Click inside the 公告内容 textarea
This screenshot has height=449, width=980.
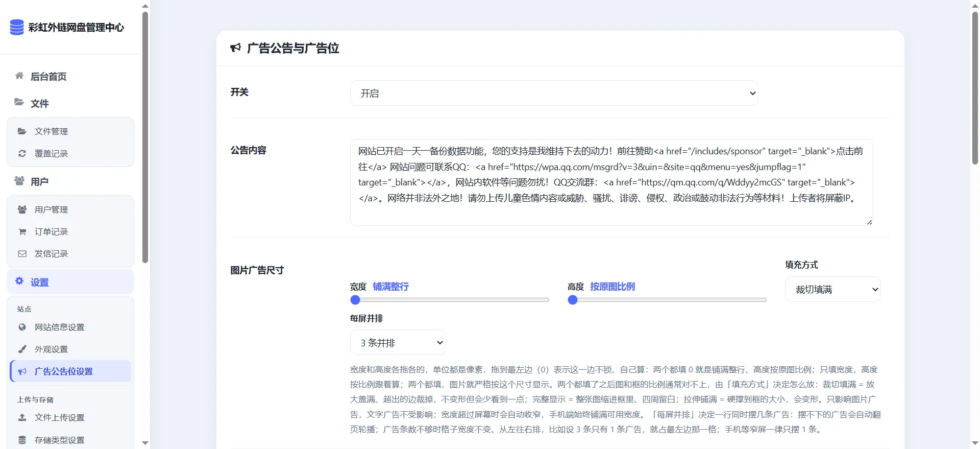click(611, 182)
